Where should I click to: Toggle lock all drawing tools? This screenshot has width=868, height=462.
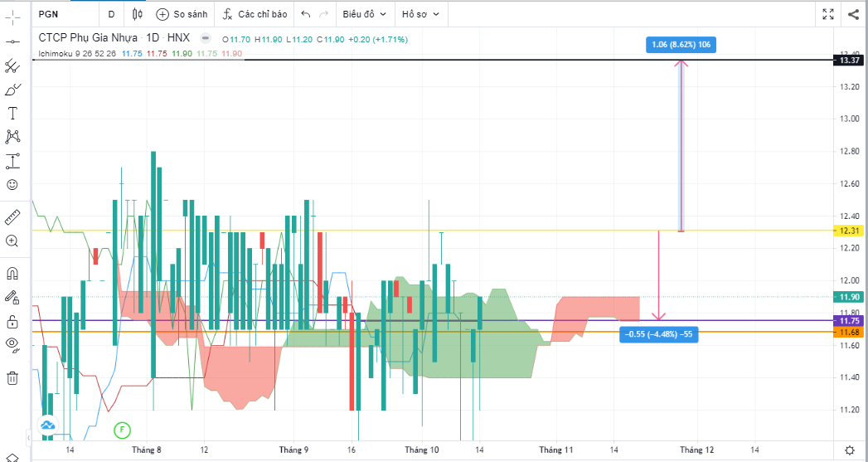coord(12,321)
